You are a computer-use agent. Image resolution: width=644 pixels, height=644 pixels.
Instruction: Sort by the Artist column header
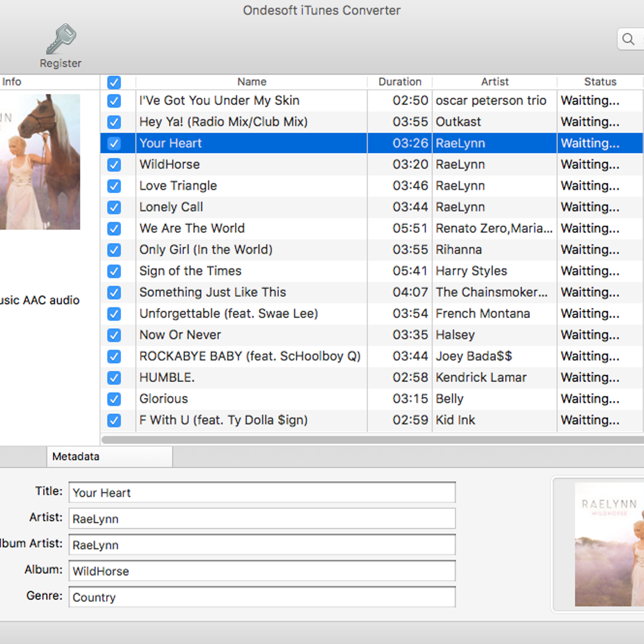tap(495, 82)
